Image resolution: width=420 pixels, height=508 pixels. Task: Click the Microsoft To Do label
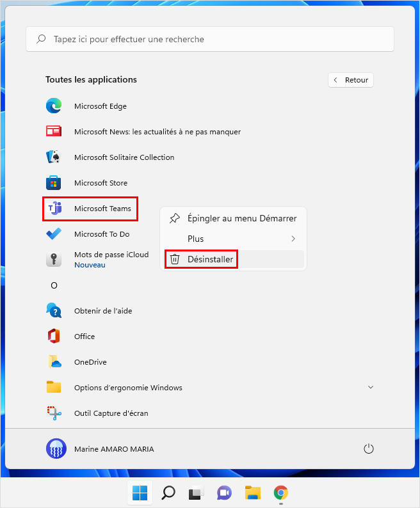click(x=102, y=234)
